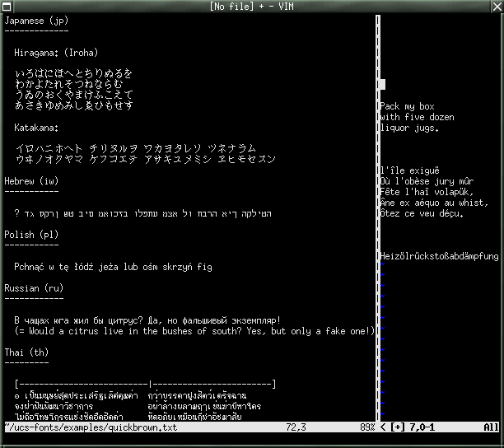Click the "Heizölrückstoßabdämpfung" word
504x448 pixels.
439,256
